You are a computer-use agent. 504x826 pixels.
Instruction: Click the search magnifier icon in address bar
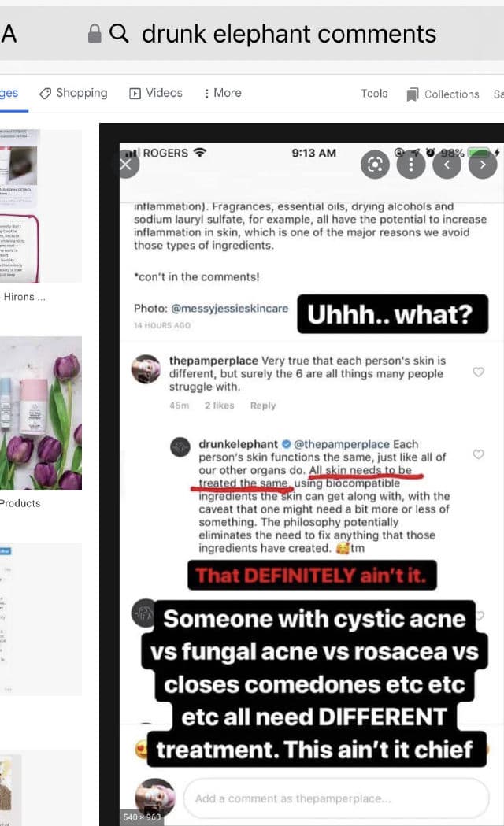119,34
